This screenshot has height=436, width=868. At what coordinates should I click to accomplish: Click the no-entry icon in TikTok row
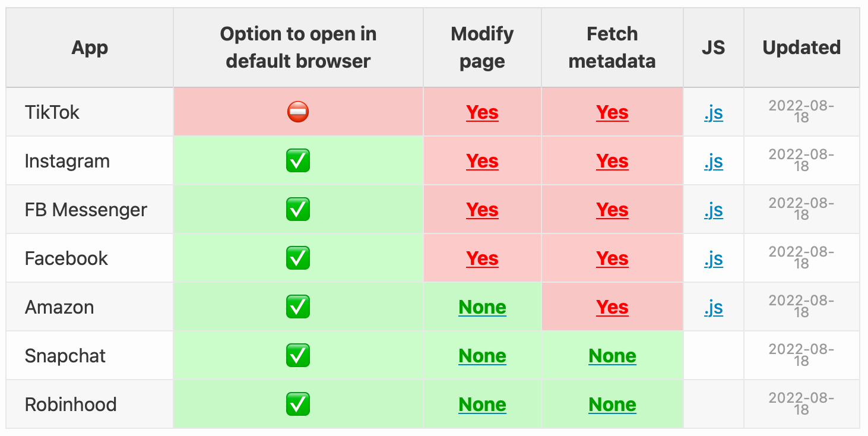[x=298, y=112]
